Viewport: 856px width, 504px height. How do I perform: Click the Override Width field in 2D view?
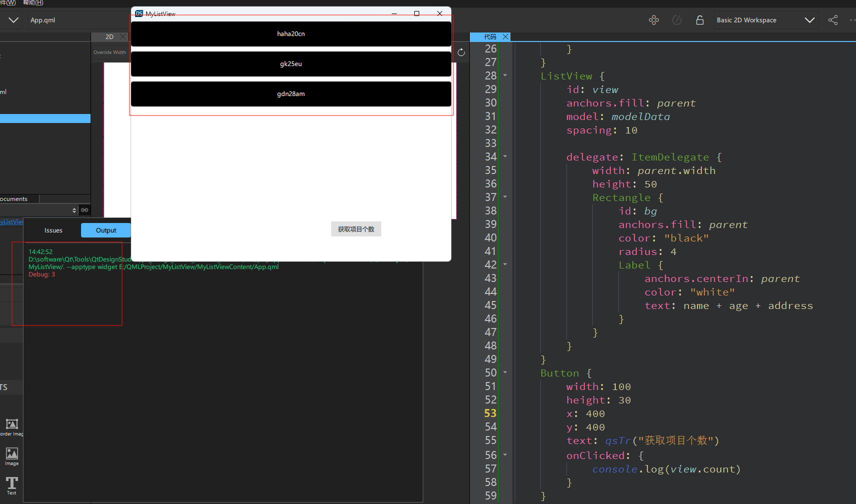pos(110,52)
